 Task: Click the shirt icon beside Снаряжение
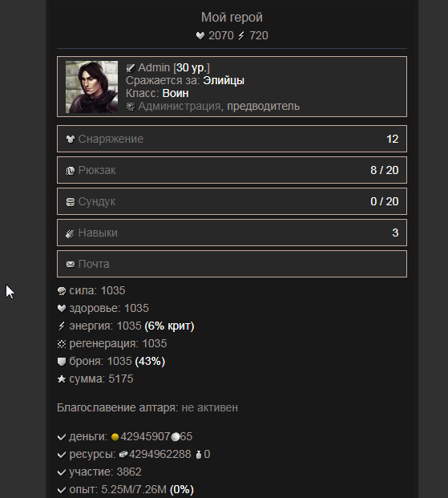[x=71, y=139]
